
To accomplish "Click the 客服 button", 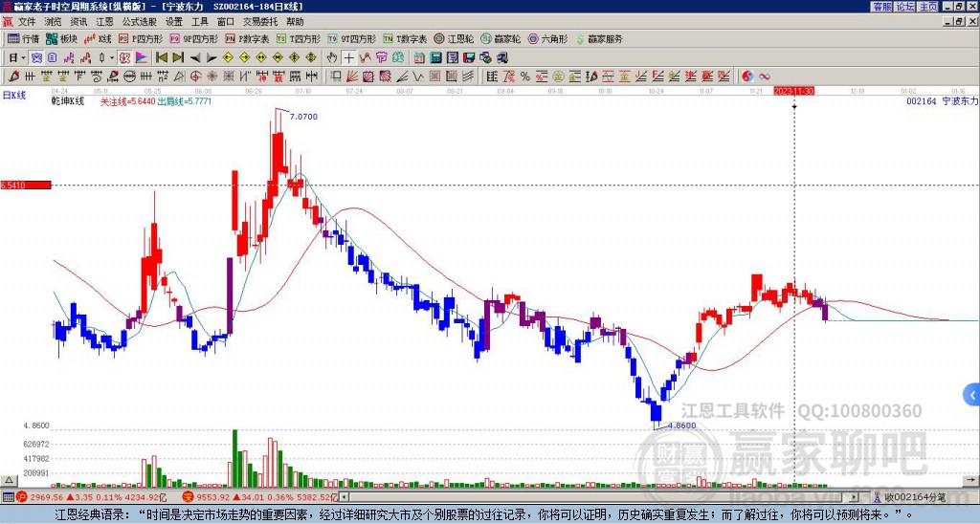I will (x=881, y=7).
